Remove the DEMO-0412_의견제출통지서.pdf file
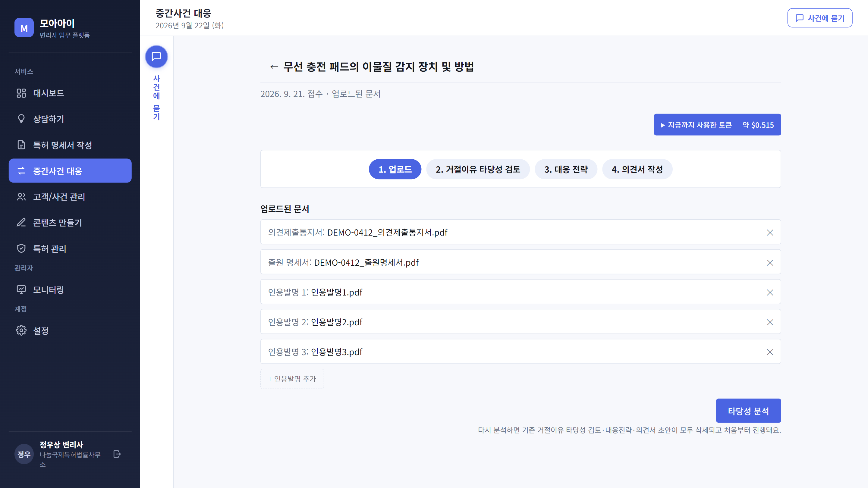The image size is (868, 488). click(x=770, y=232)
